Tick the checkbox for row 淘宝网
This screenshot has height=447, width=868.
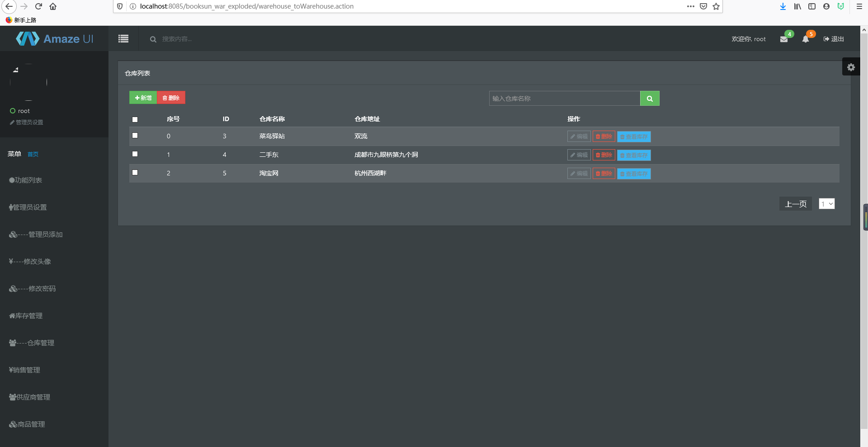(135, 172)
